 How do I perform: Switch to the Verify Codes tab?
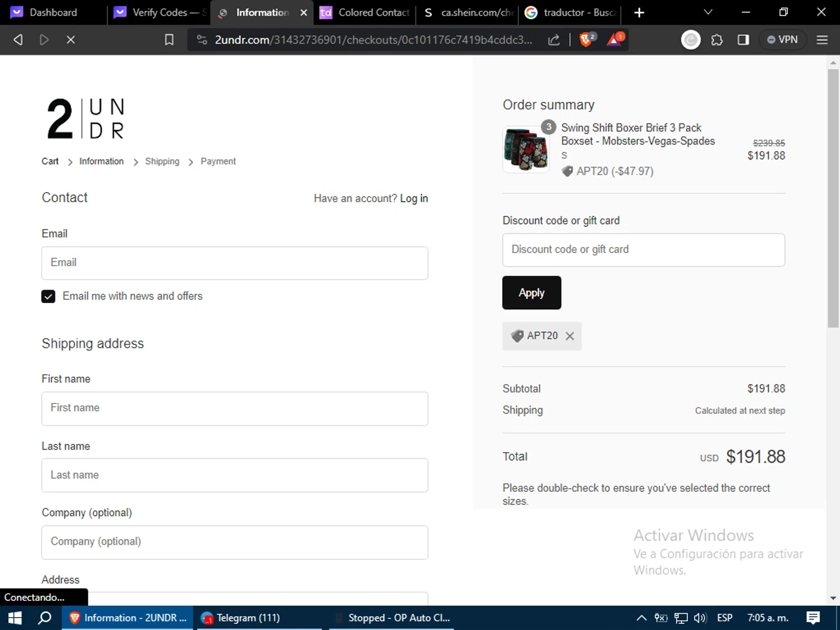pos(159,12)
